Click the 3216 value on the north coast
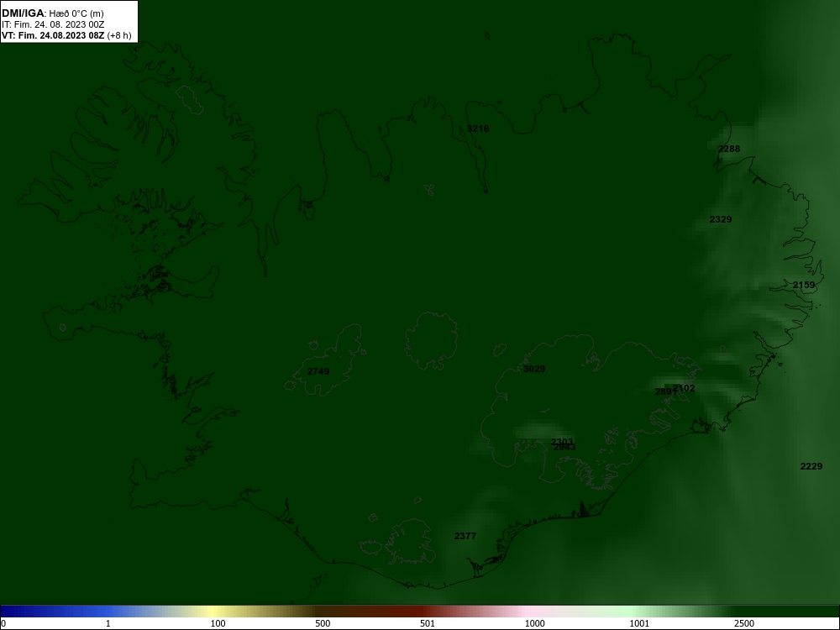Screen dimensions: 840x630 [478, 129]
